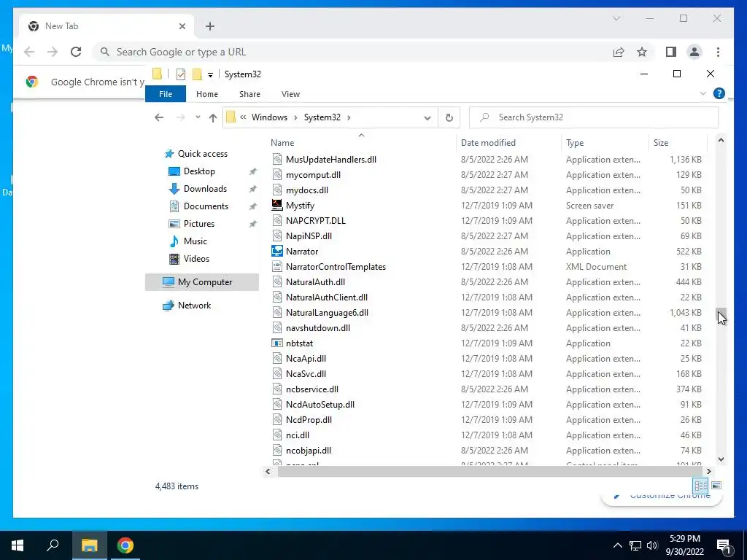
Task: Click the MusUpdateHandlers.dll file icon
Action: click(x=276, y=160)
